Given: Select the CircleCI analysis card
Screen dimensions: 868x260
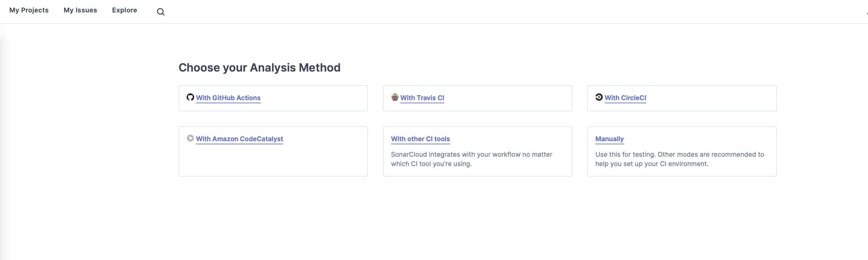Looking at the screenshot, I should tap(682, 98).
